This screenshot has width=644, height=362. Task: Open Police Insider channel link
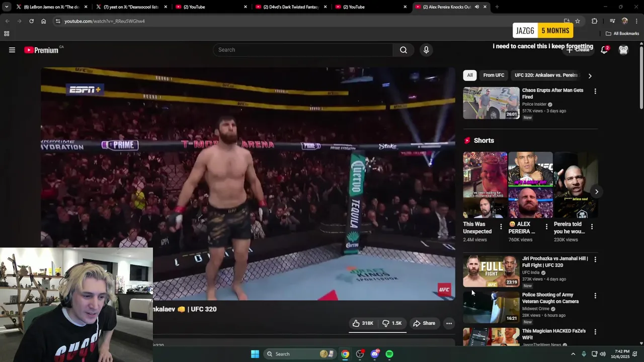pos(534,104)
